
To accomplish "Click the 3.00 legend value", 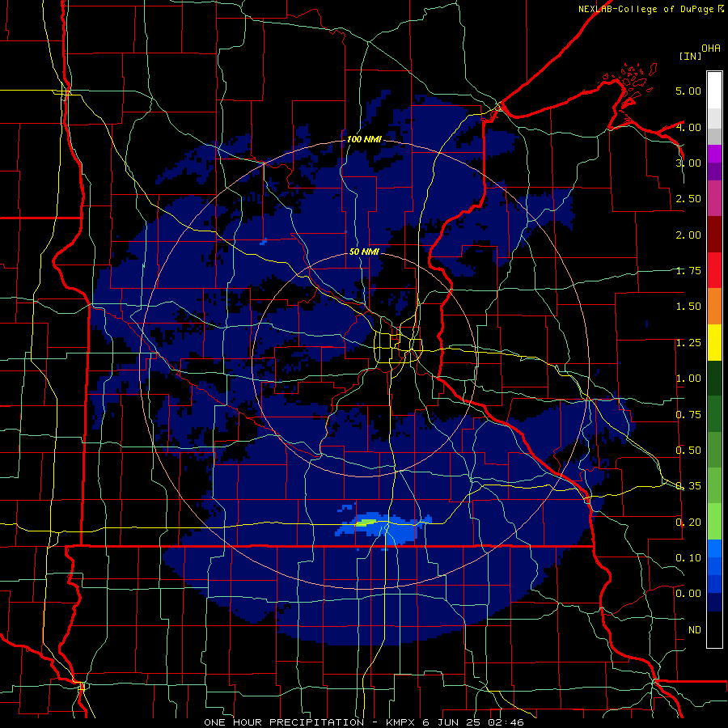I will [x=688, y=163].
